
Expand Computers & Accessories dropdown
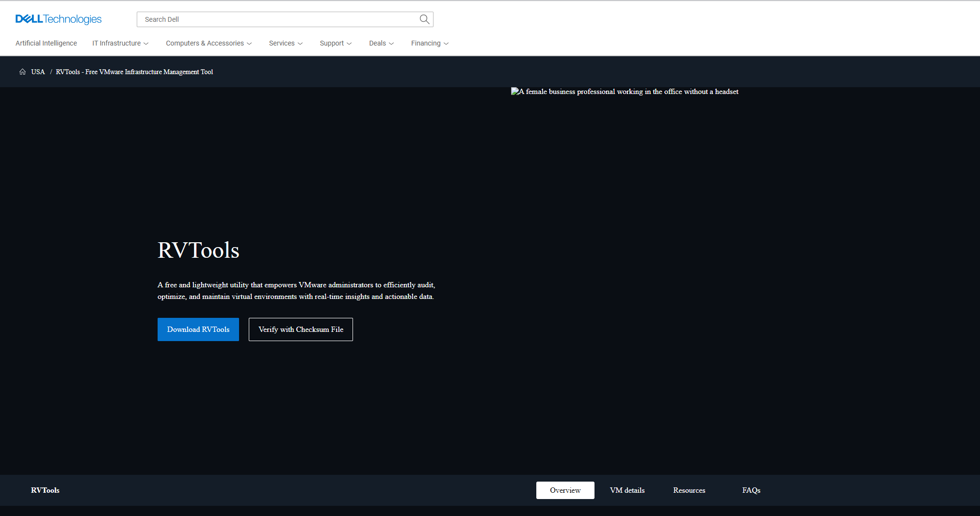click(x=209, y=43)
